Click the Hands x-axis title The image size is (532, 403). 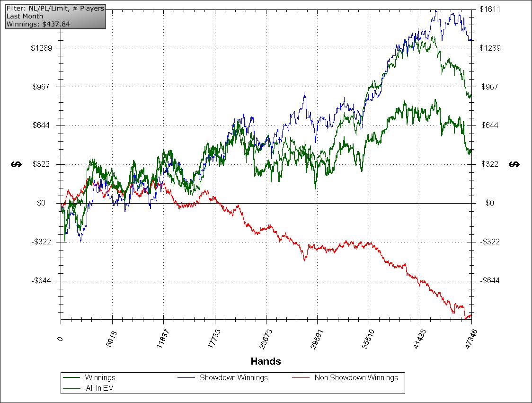pos(266,361)
